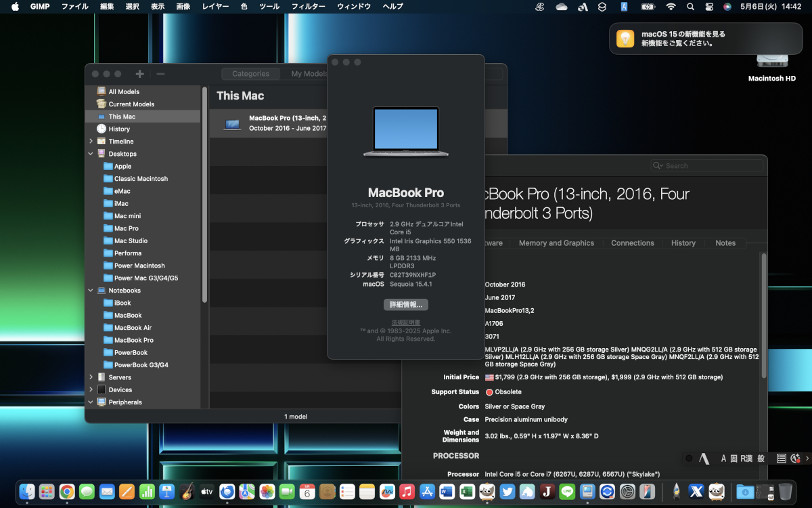Open the MacBook Air folder
The image size is (812, 508).
click(133, 328)
